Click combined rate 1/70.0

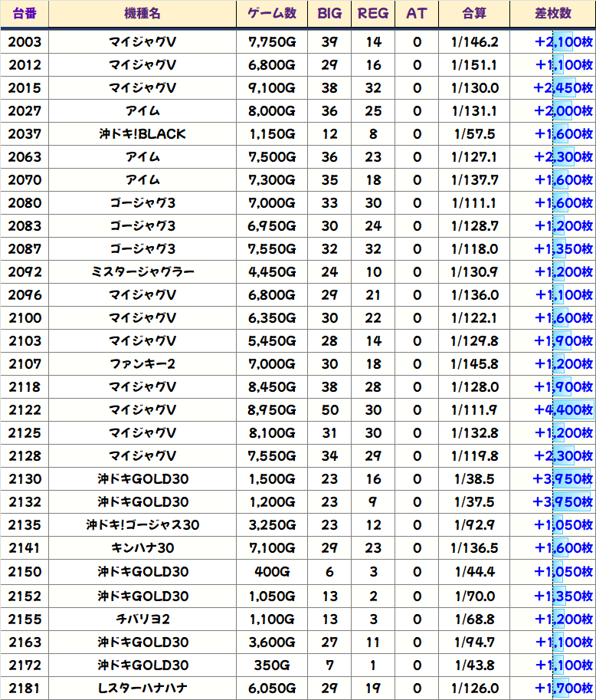(474, 596)
